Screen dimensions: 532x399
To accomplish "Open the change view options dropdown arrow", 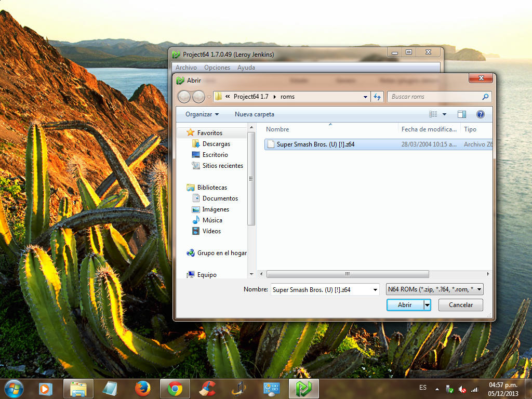I will point(444,114).
